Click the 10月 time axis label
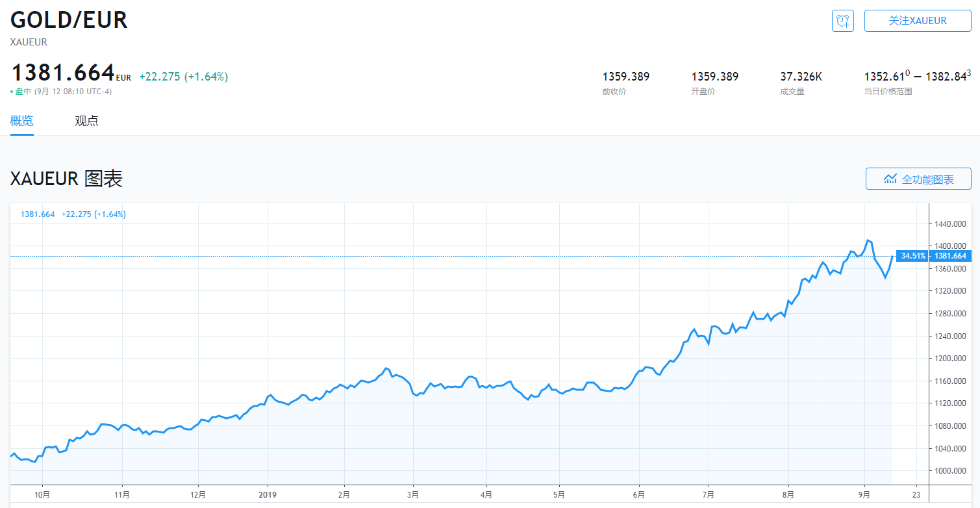980x508 pixels. click(42, 495)
